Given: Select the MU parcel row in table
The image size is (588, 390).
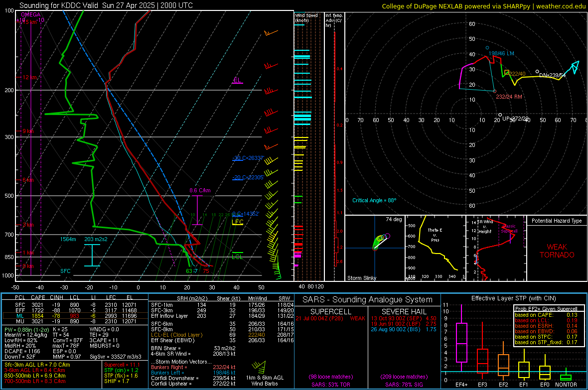Looking at the screenshot, I should click(x=75, y=321).
